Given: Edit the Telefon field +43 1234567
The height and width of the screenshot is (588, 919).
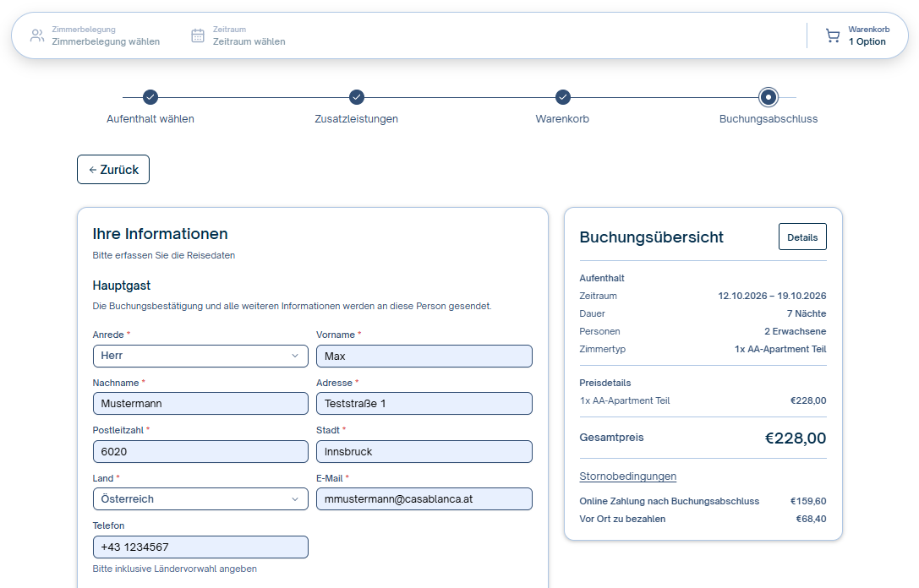Looking at the screenshot, I should (200, 547).
